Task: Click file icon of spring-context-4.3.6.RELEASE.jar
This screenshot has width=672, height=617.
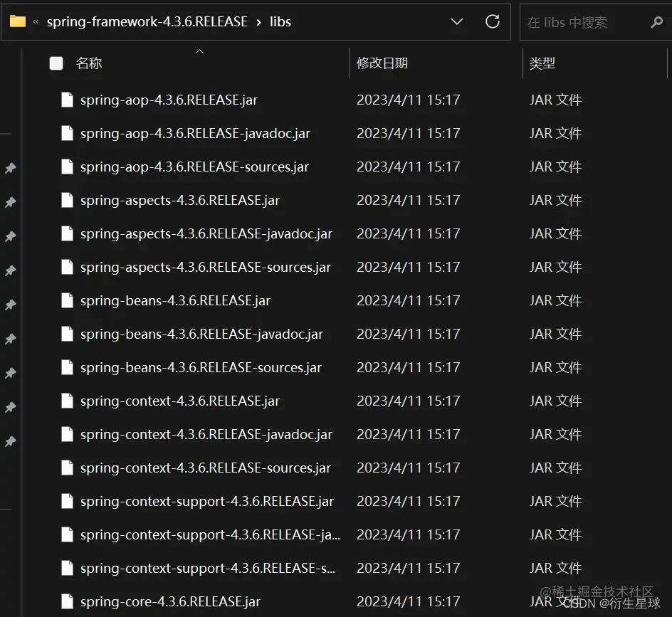Action: (x=68, y=400)
